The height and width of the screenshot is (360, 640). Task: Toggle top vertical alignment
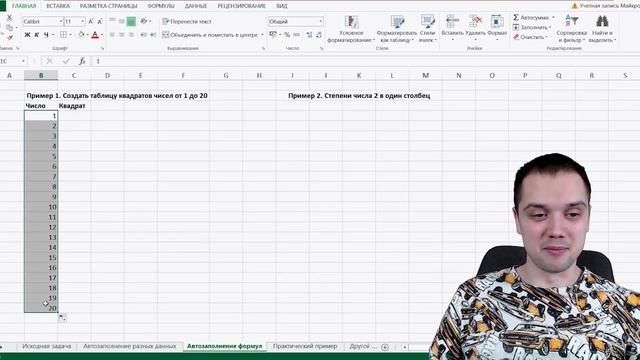tap(112, 21)
